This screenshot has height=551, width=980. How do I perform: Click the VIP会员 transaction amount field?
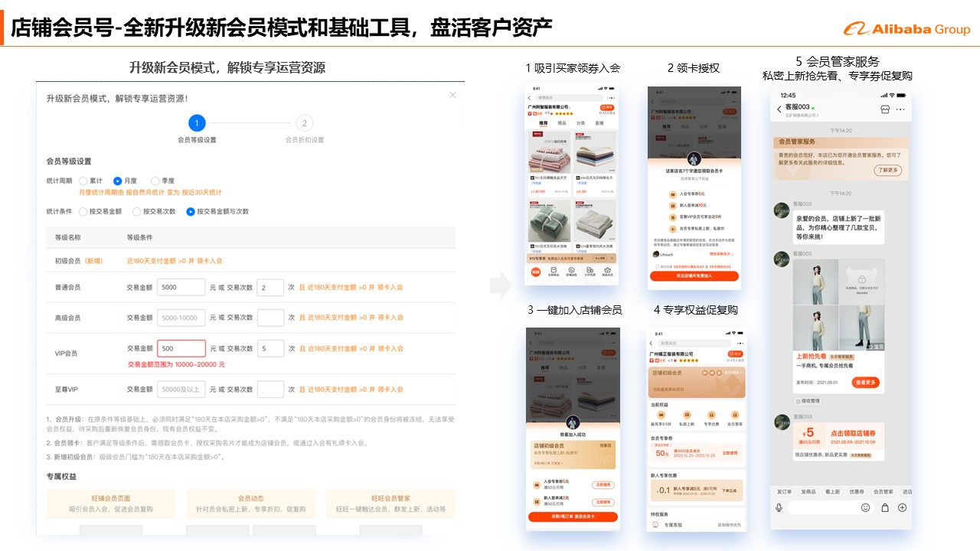pyautogui.click(x=181, y=348)
